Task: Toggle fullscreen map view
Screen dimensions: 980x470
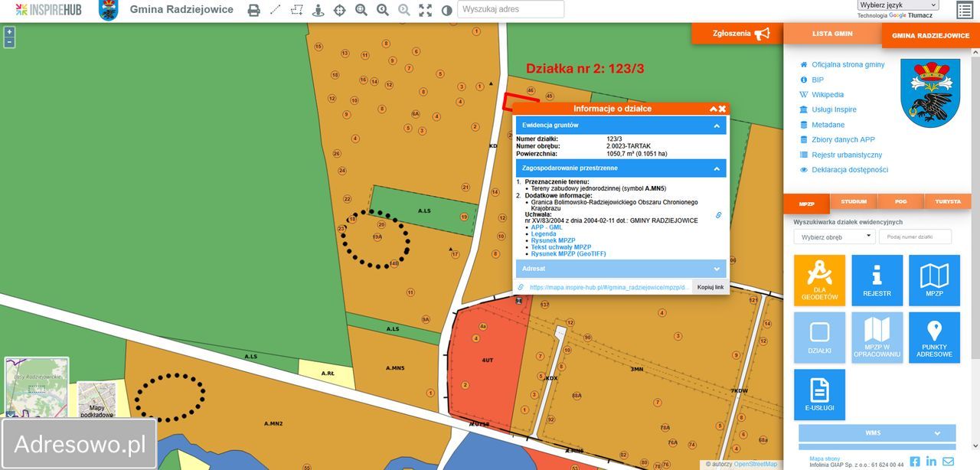Action: coord(425,10)
